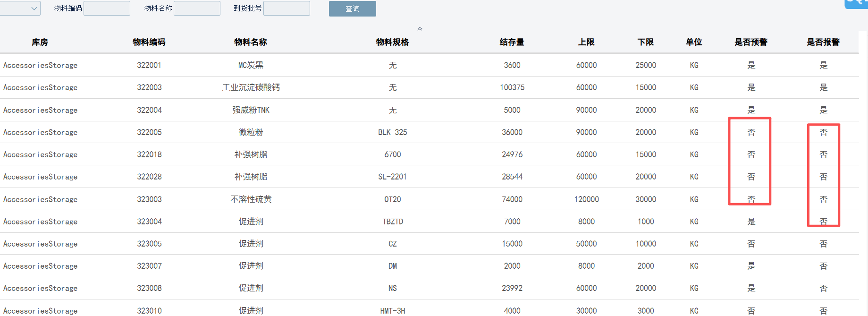Click the 是否报警 value for row 322001

[823, 65]
